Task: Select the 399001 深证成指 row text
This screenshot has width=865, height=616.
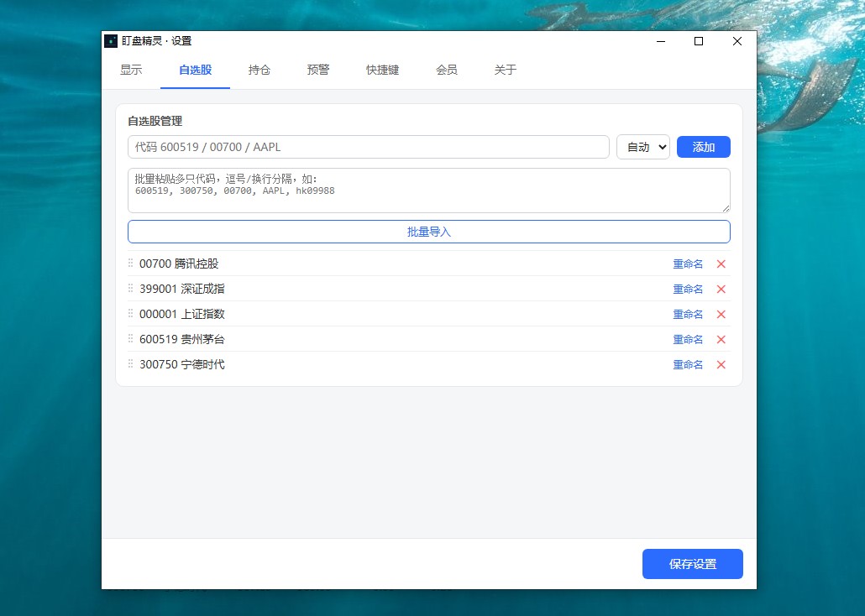Action: pos(182,289)
